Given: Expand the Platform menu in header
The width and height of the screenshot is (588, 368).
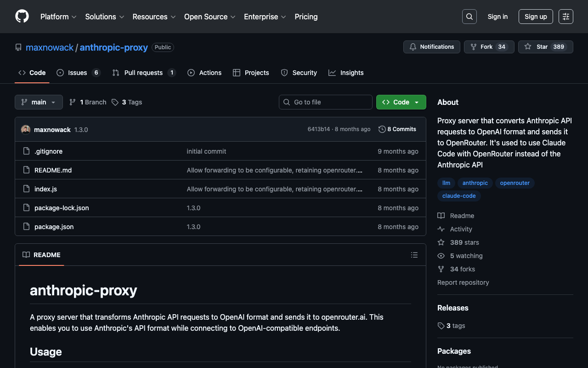Looking at the screenshot, I should point(58,17).
